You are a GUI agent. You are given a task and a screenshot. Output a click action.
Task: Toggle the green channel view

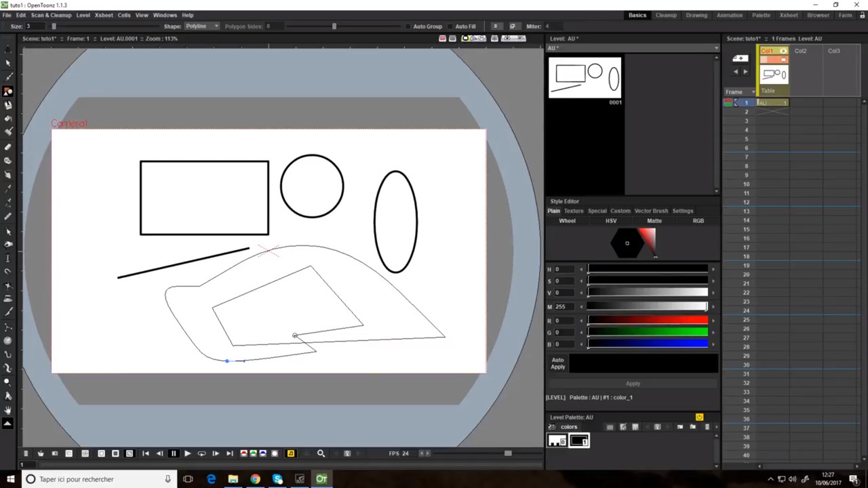pos(254,453)
